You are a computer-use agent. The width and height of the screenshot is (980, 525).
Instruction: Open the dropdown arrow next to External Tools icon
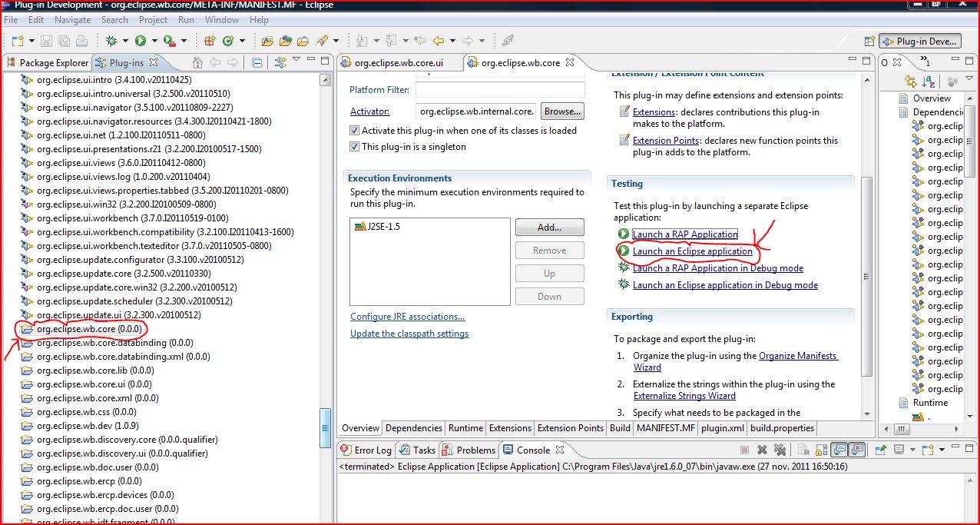click(x=184, y=41)
